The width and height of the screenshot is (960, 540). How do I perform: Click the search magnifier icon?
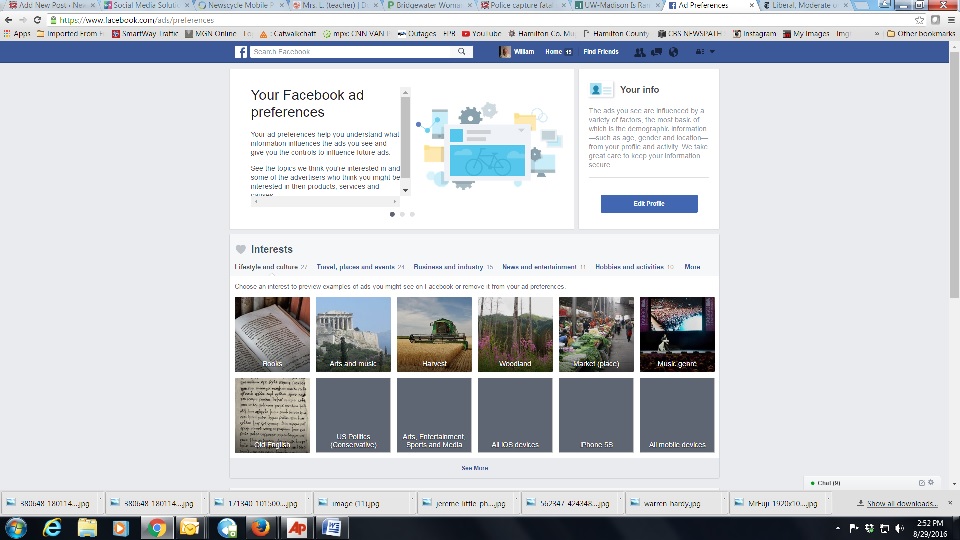(462, 52)
